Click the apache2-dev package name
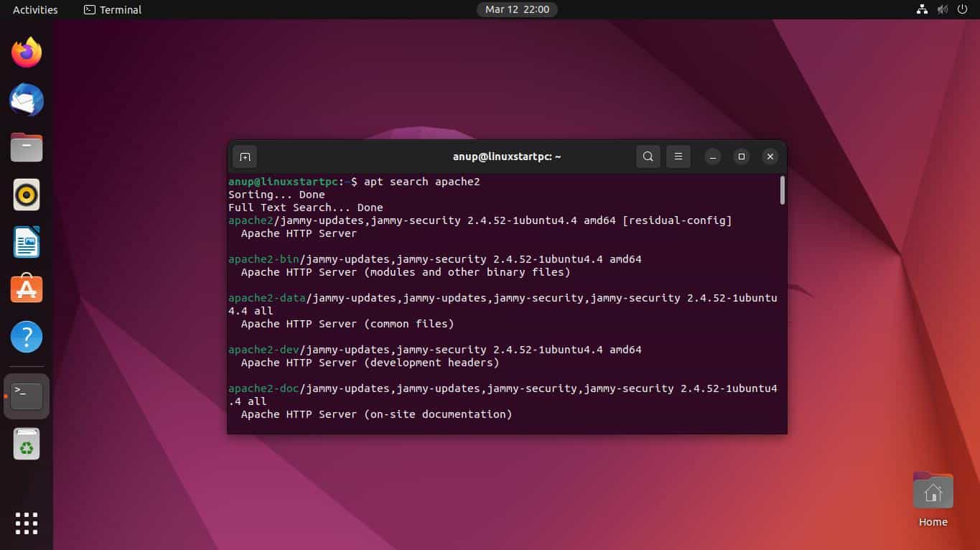980x550 pixels. coord(263,350)
